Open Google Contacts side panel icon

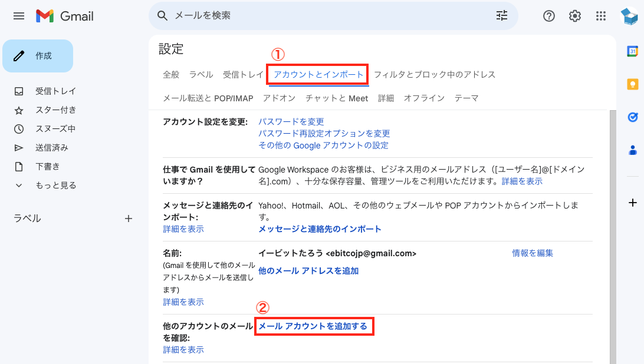point(632,150)
